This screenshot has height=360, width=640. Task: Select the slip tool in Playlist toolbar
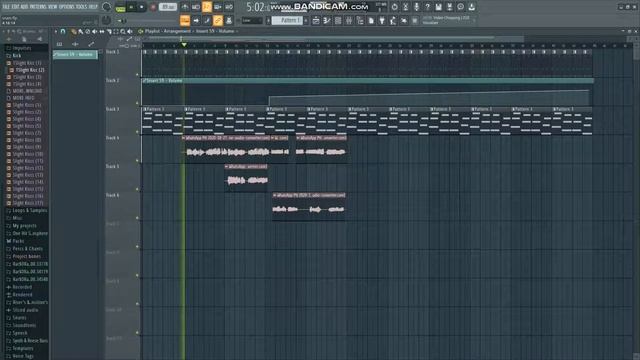click(102, 31)
